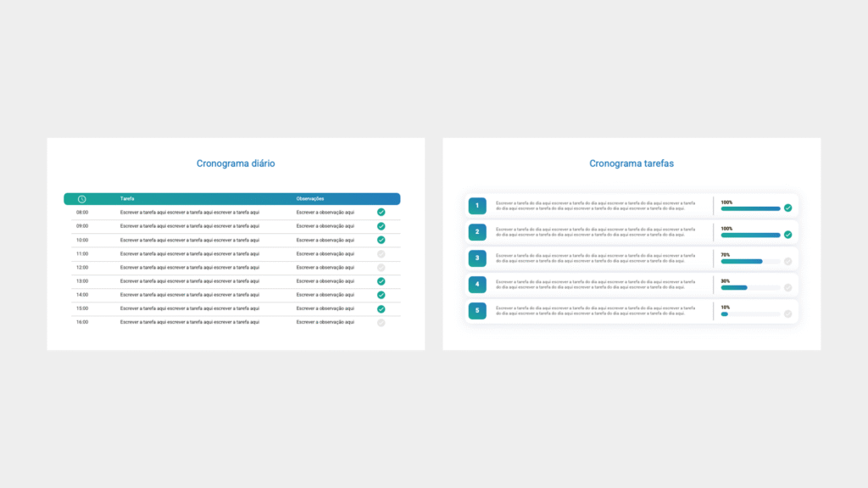Click the Cronograma diário title

point(236,163)
